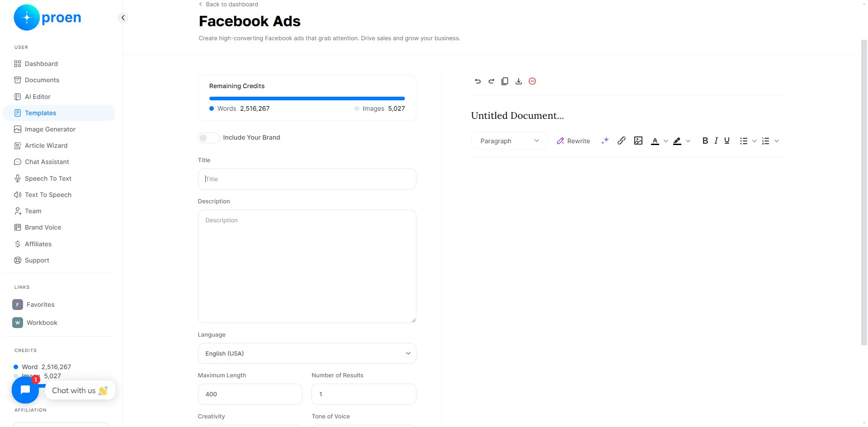
Task: Toggle bold formatting
Action: (x=705, y=141)
